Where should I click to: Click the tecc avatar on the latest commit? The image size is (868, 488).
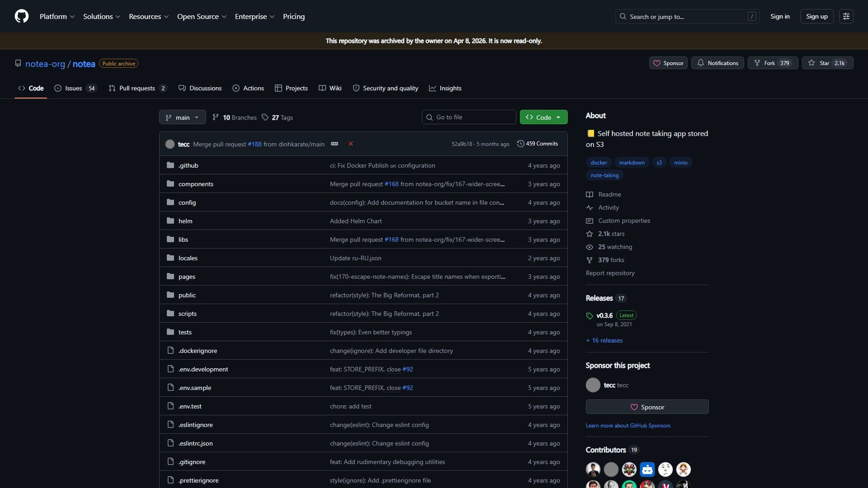click(x=170, y=144)
